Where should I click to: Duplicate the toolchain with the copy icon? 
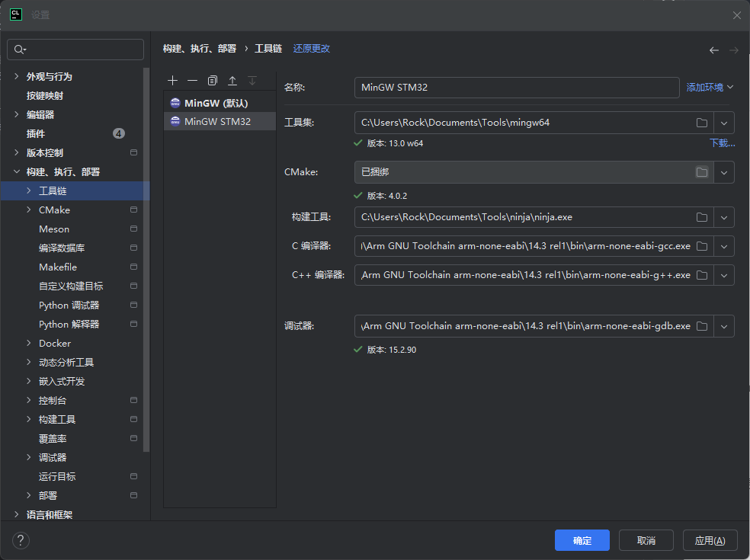click(212, 80)
